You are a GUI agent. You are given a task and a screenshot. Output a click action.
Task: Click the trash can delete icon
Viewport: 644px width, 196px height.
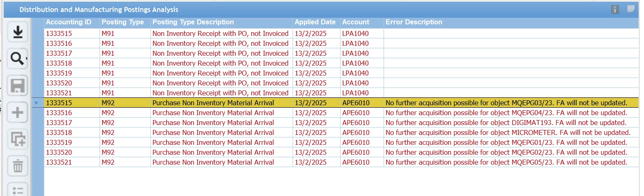[x=18, y=166]
